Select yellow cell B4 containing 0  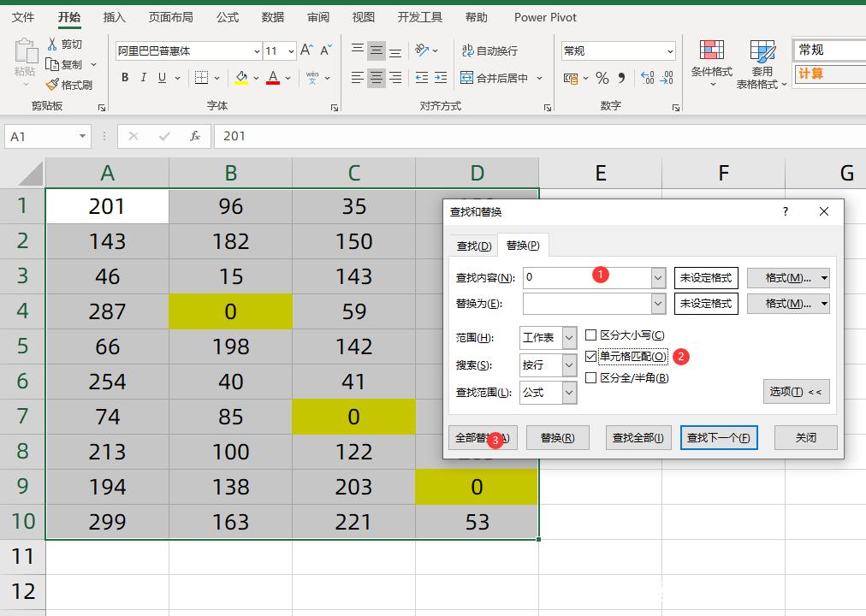click(230, 312)
